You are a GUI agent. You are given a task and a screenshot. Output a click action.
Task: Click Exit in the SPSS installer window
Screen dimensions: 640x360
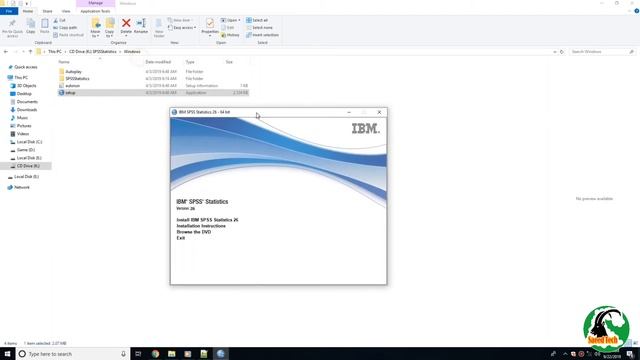[180, 238]
